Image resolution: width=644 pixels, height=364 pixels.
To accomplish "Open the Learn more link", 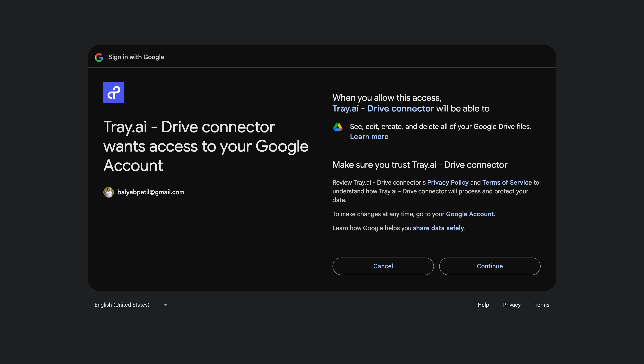I will pos(369,136).
